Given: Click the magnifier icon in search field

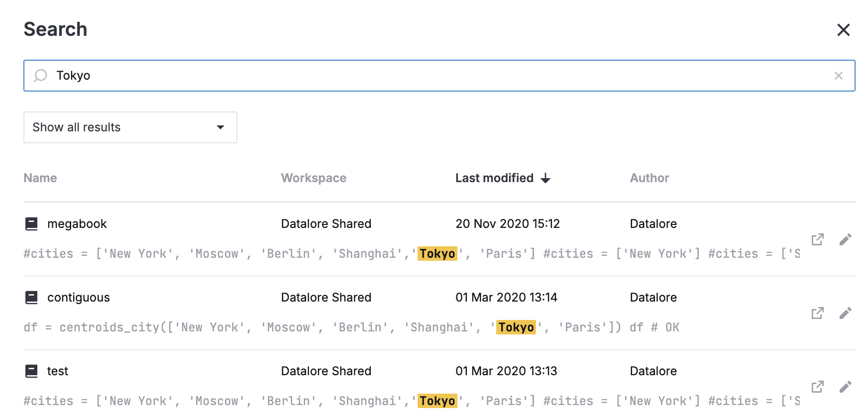Looking at the screenshot, I should coord(40,76).
